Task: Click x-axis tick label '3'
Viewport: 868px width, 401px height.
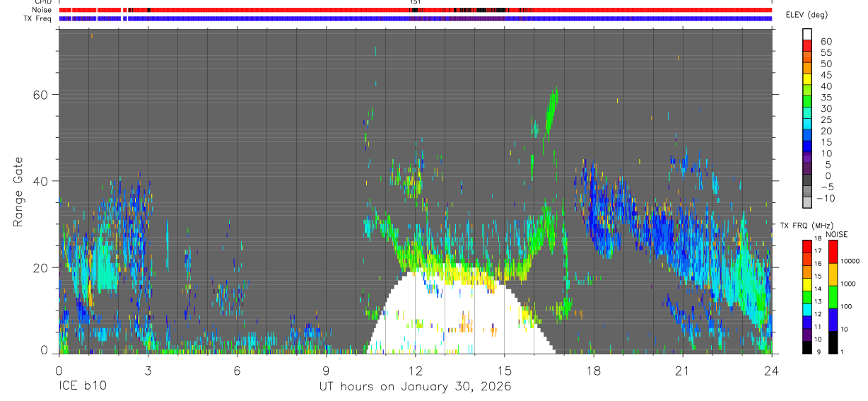Action: click(x=148, y=370)
